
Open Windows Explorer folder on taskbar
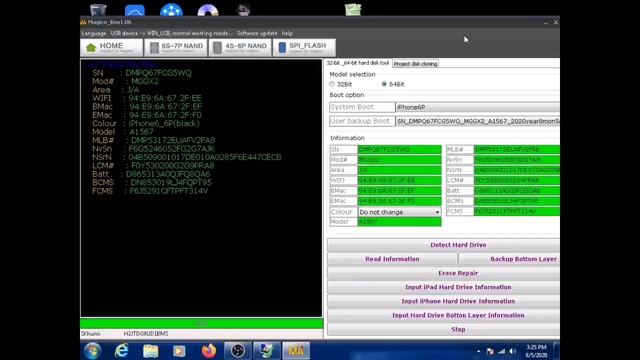pyautogui.click(x=151, y=351)
